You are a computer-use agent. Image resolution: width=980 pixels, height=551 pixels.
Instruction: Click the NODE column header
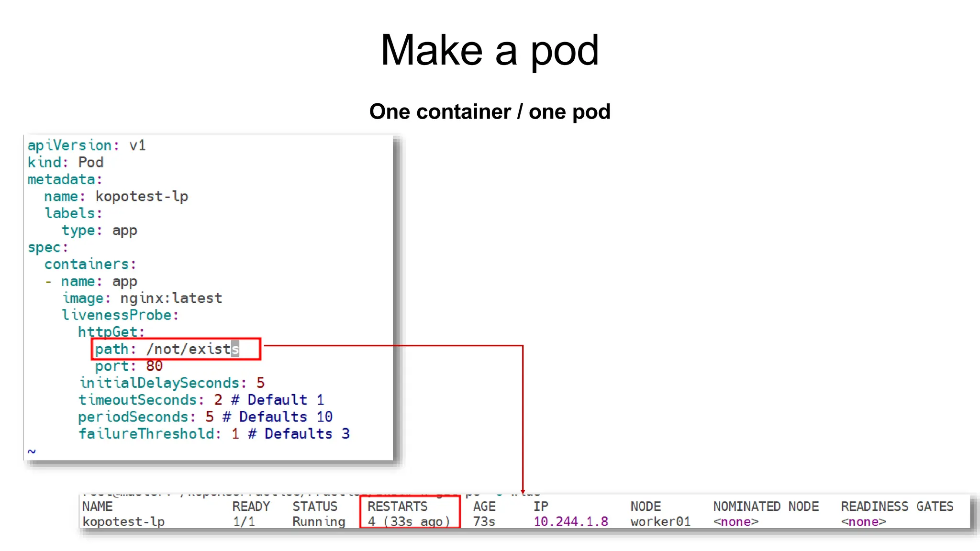coord(646,507)
